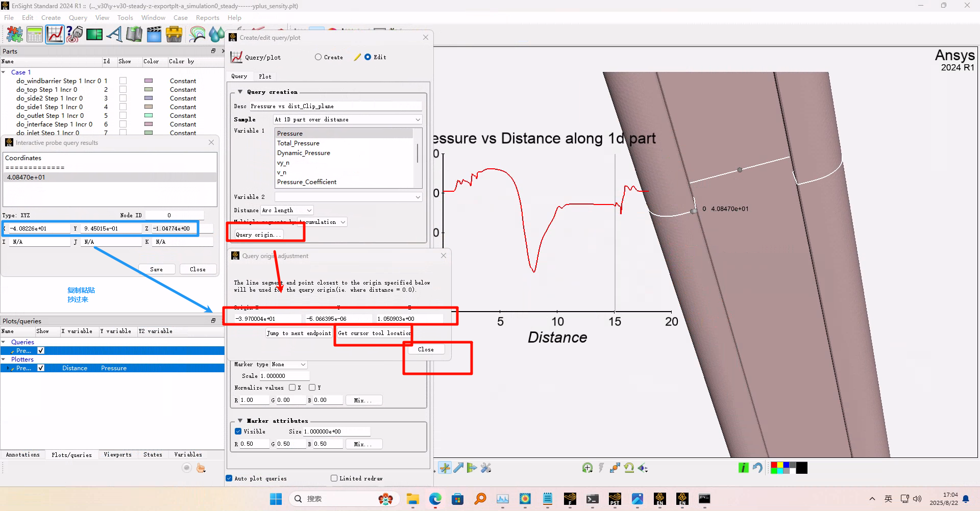Screen dimensions: 980x511
Task: Select the Interactive probe query icon
Action: coord(75,35)
